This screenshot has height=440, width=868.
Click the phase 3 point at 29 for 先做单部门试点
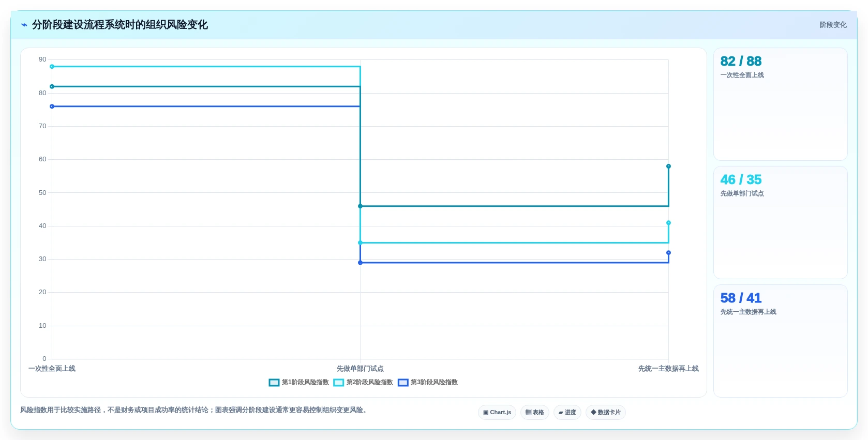pyautogui.click(x=360, y=263)
